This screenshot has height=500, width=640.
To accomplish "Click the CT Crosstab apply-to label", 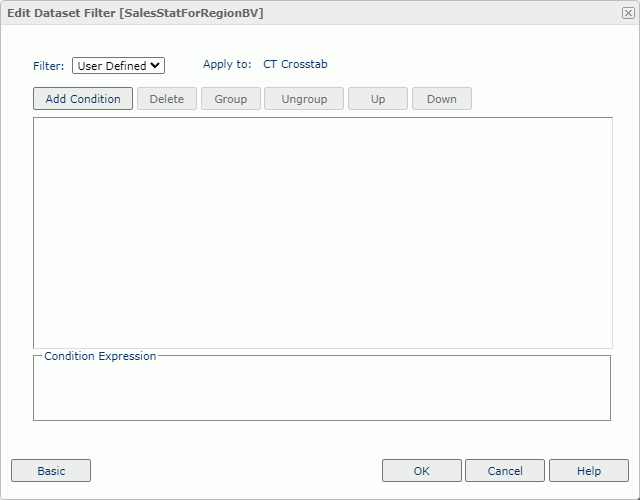I will pyautogui.click(x=295, y=64).
